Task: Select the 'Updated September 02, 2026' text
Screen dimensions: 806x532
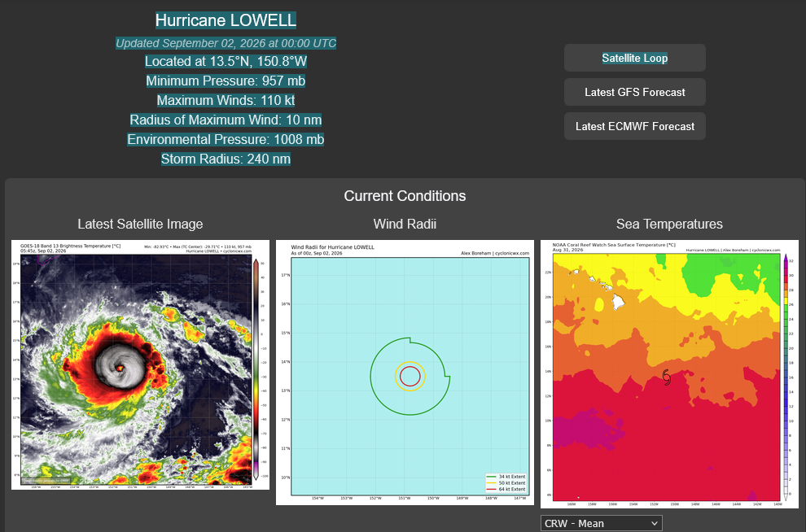Action: click(226, 43)
